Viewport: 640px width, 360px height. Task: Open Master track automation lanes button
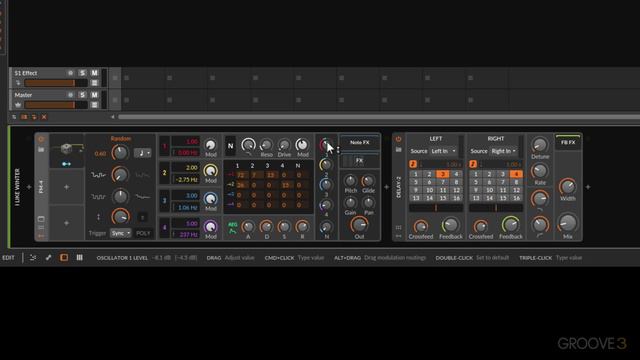point(94,105)
